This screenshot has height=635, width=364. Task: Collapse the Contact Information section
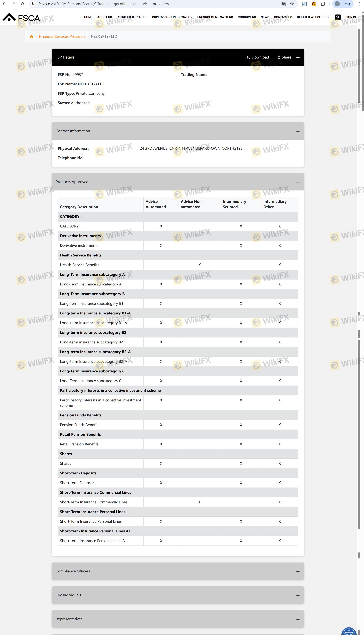(x=298, y=131)
